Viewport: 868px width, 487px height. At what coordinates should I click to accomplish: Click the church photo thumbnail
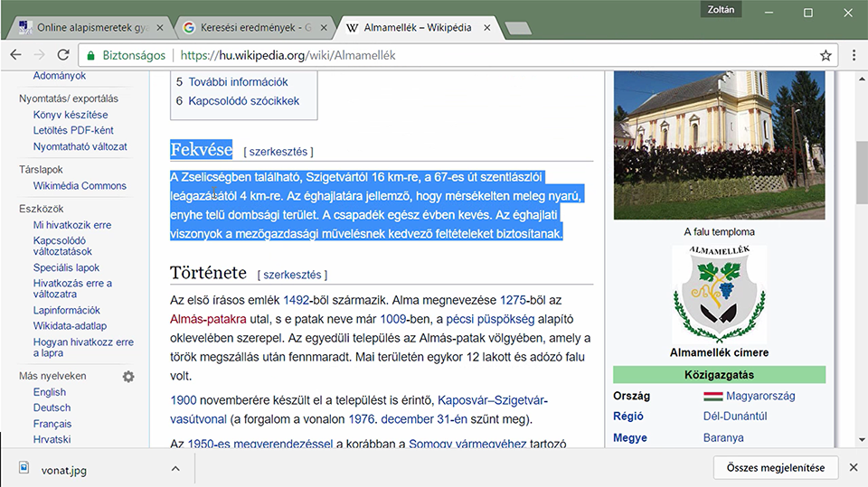click(719, 145)
